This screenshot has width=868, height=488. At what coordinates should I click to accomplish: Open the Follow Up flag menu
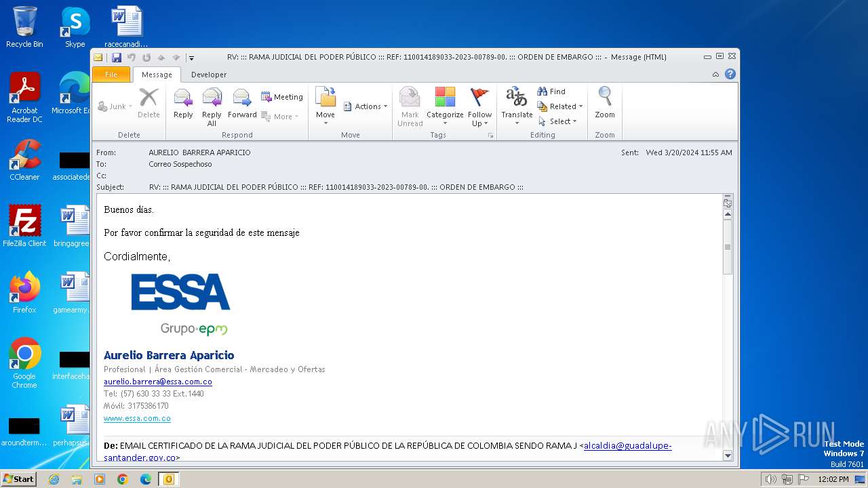point(479,106)
